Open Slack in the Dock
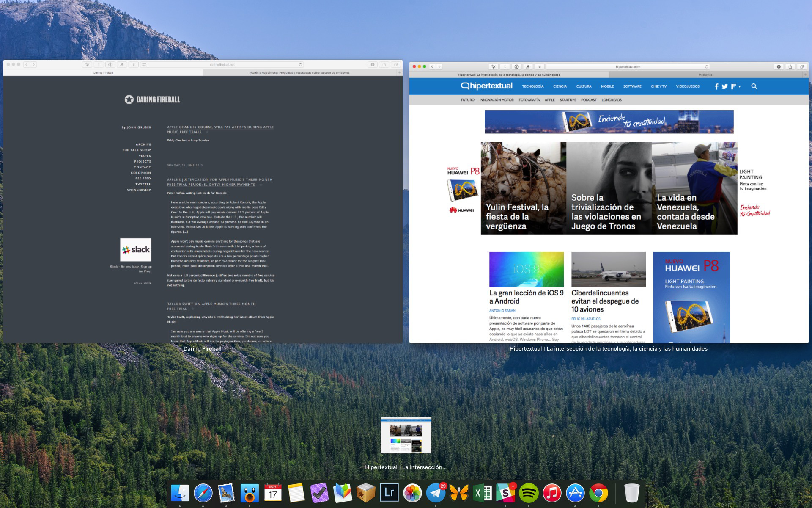The image size is (812, 508). (505, 493)
